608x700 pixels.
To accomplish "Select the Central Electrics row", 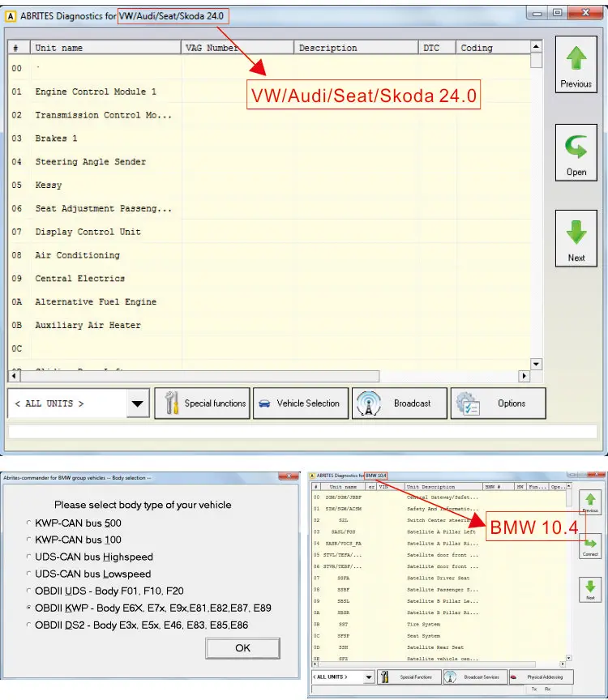I will click(x=269, y=279).
